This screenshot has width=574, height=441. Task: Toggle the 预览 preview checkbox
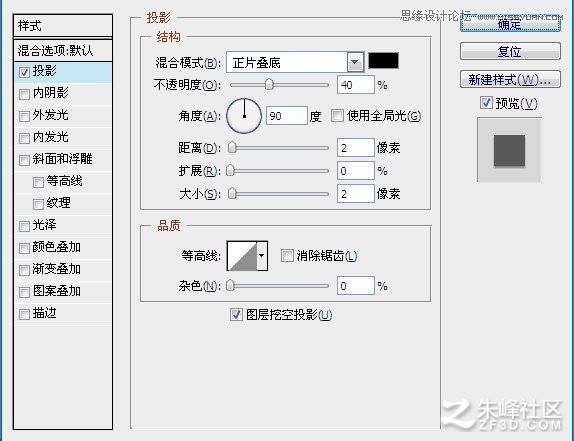point(486,103)
